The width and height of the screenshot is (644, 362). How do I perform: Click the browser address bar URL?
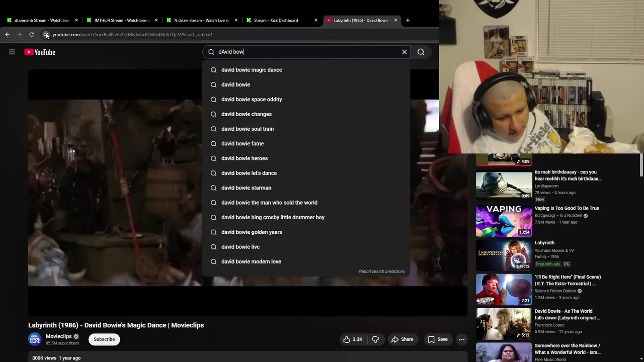click(x=132, y=35)
